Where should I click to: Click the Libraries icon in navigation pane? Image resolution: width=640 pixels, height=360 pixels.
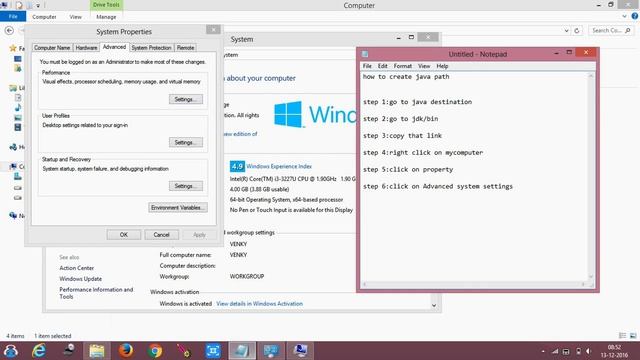pos(13,88)
